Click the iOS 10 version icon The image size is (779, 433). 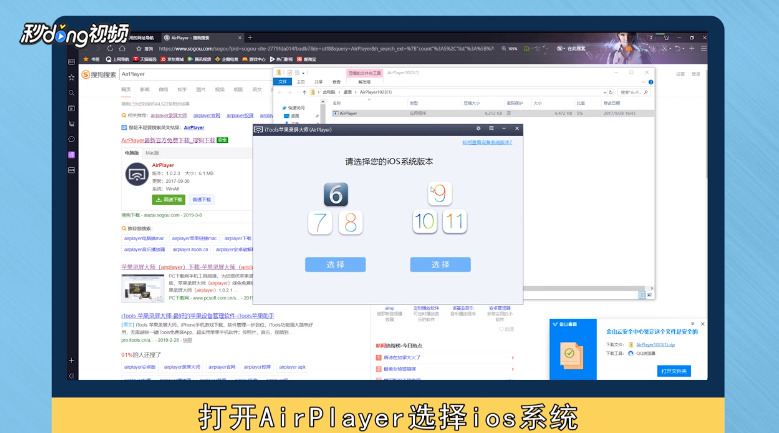pyautogui.click(x=425, y=221)
